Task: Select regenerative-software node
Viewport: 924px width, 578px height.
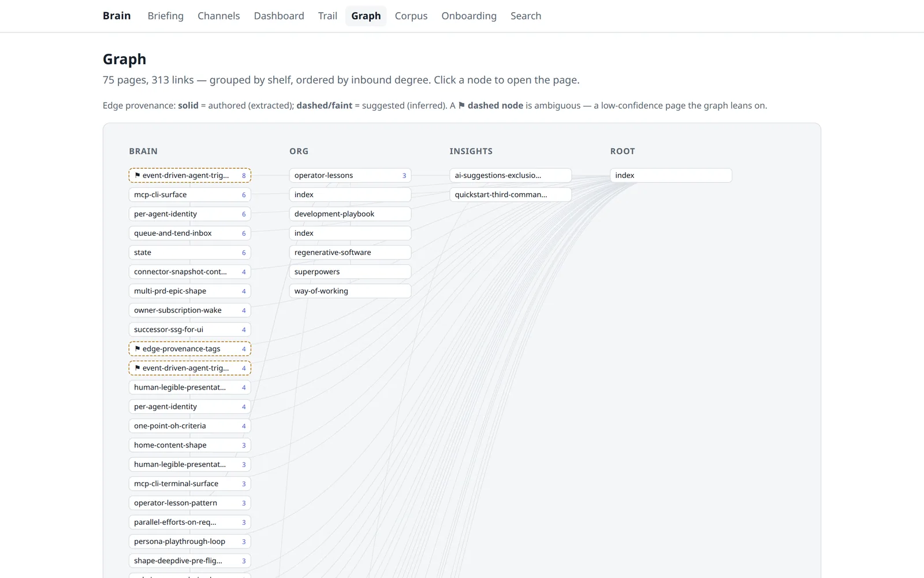Action: (350, 253)
